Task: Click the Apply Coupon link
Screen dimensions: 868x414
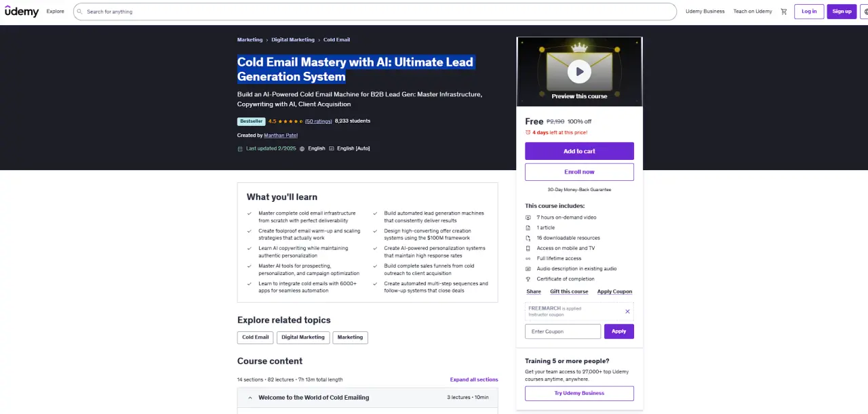Action: (614, 291)
